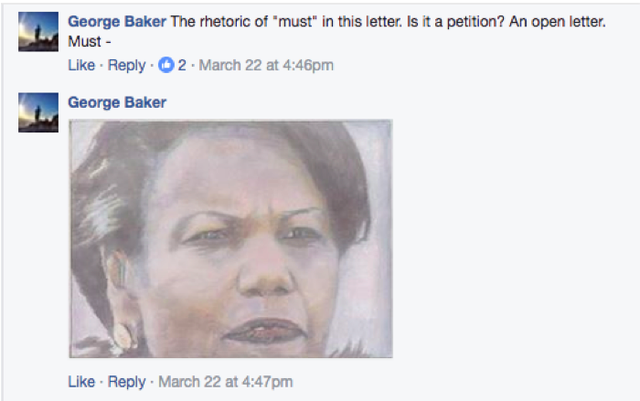Open the March 22 at 4:47pm timestamp
Image resolution: width=640 pixels, height=401 pixels.
pyautogui.click(x=224, y=382)
